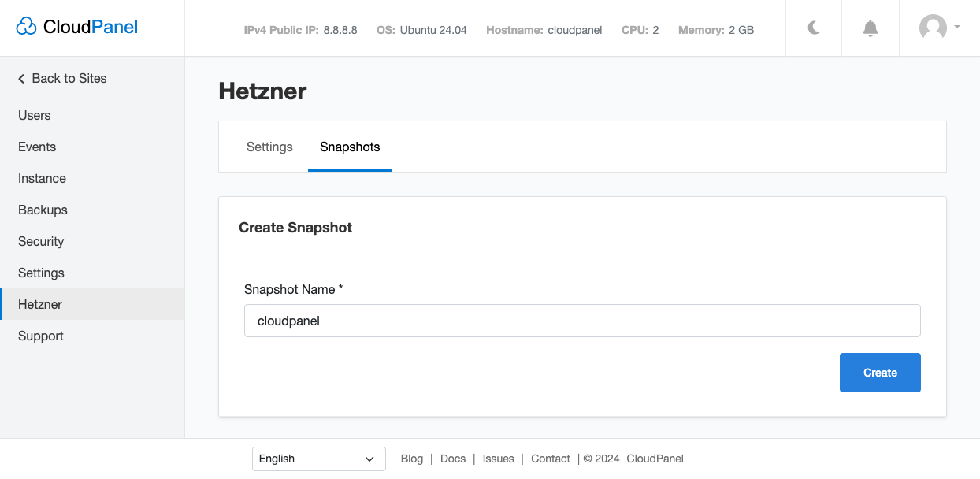Expand the user account dropdown arrow
Screen dimensions: 980x479
pos(957,27)
